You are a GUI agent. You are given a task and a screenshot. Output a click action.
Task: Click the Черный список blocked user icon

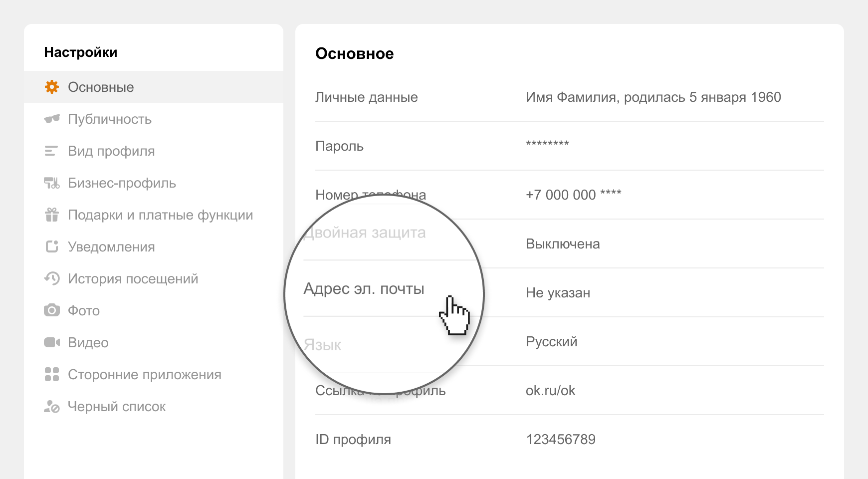pyautogui.click(x=52, y=407)
